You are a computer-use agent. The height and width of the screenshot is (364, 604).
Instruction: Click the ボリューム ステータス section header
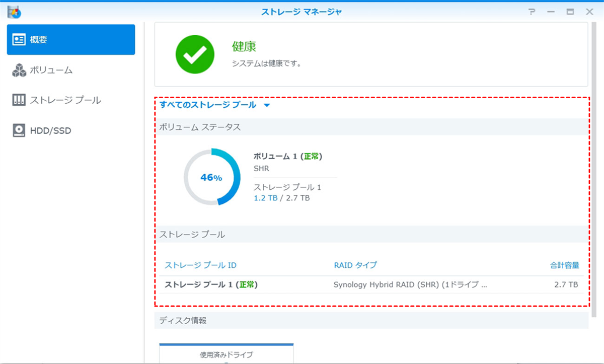371,127
